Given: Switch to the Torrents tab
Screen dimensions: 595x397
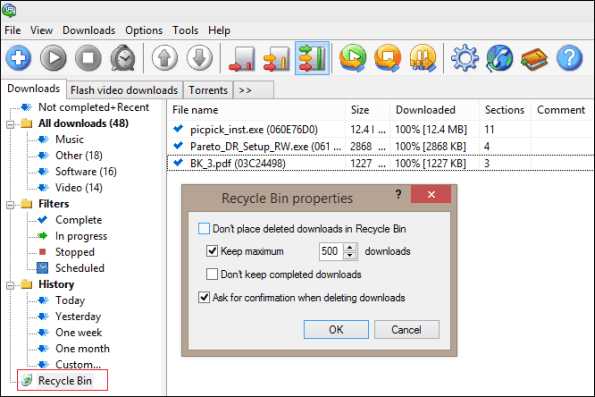Looking at the screenshot, I should point(208,90).
